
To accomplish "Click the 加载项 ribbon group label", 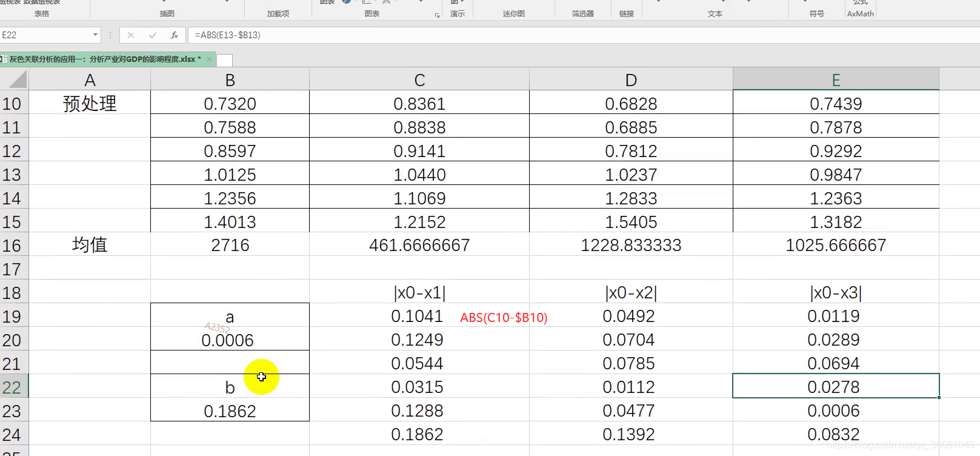I will (278, 13).
